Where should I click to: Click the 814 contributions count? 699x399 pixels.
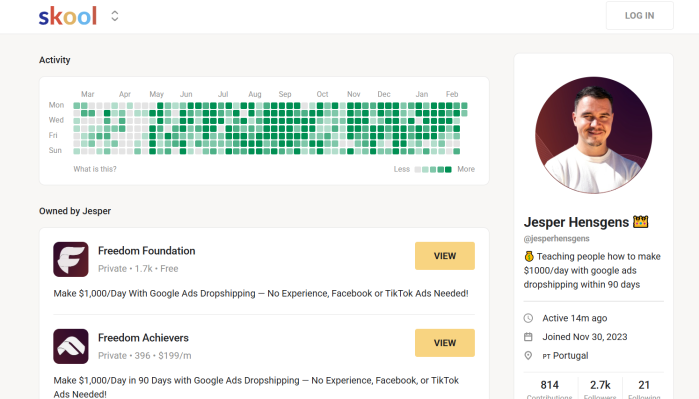(x=550, y=385)
